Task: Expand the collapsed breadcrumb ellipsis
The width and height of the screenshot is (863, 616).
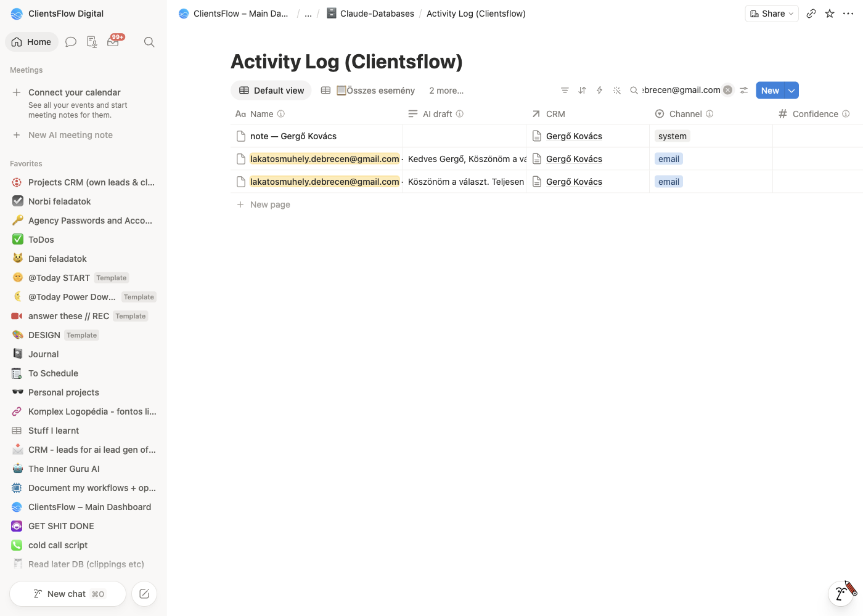Action: 308,14
